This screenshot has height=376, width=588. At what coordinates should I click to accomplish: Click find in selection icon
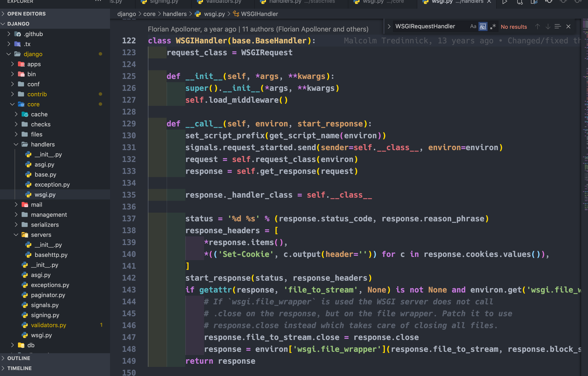[x=557, y=26]
